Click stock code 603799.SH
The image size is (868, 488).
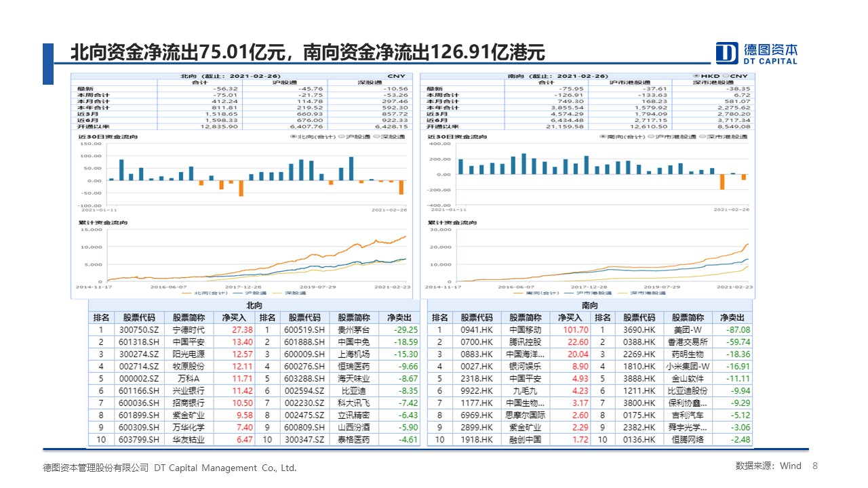click(138, 440)
